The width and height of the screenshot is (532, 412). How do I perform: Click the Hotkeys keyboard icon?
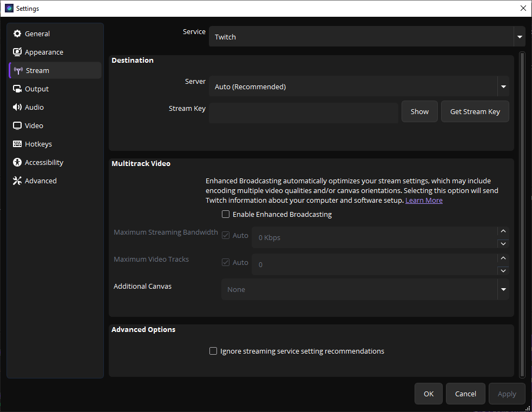pos(17,144)
